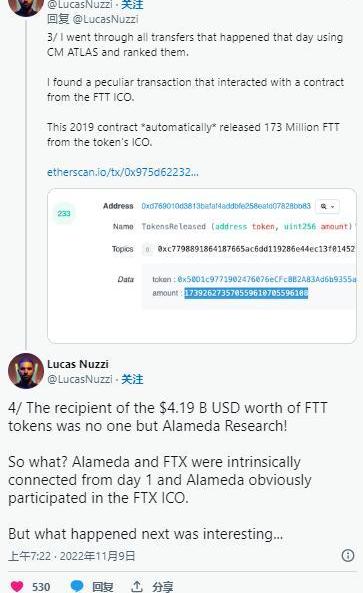This screenshot has width=363, height=593.
Task: Click the share upload arrow icon
Action: [x=137, y=586]
